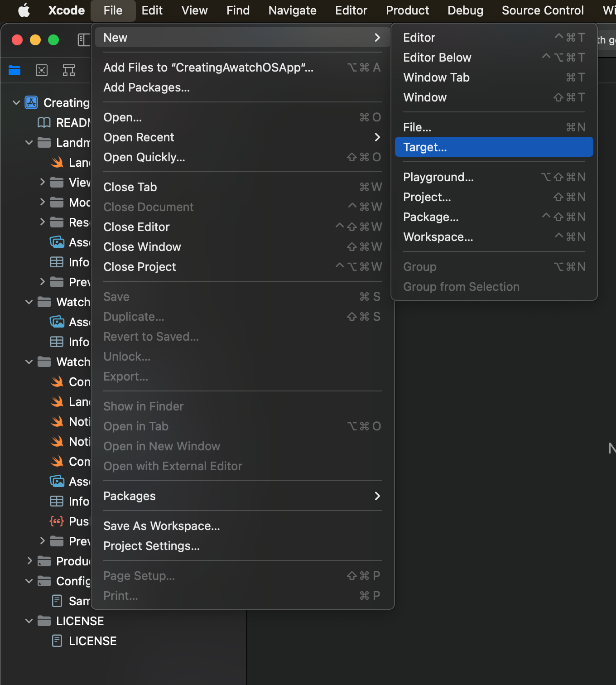616x685 pixels.
Task: Open the Debug menu
Action: point(465,10)
